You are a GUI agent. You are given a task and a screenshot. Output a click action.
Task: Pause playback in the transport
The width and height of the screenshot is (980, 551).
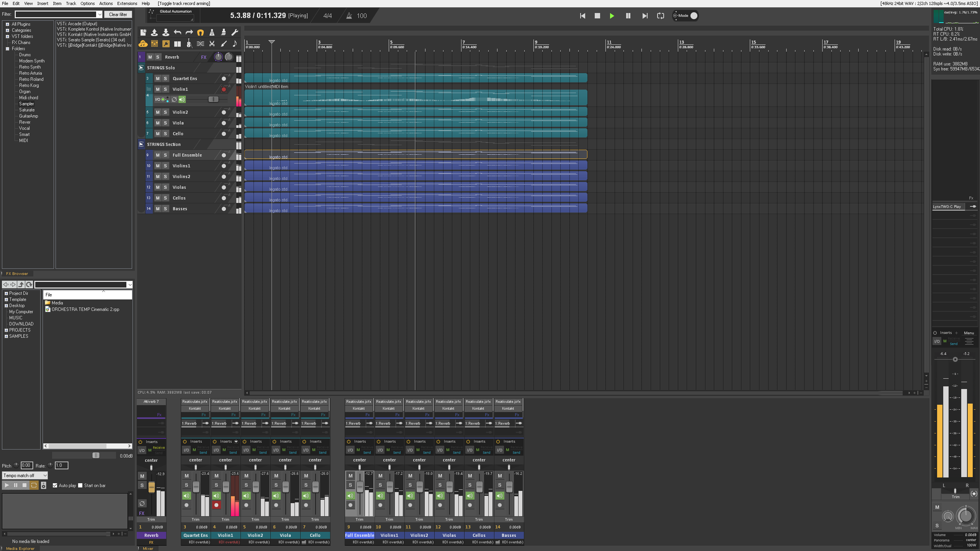[628, 16]
